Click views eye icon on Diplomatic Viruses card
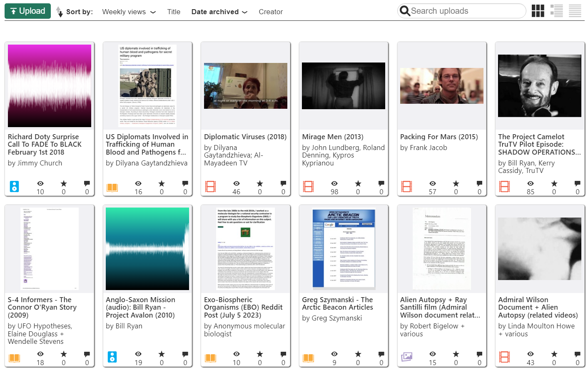Screen dimensions: 588x368 pyautogui.click(x=237, y=183)
